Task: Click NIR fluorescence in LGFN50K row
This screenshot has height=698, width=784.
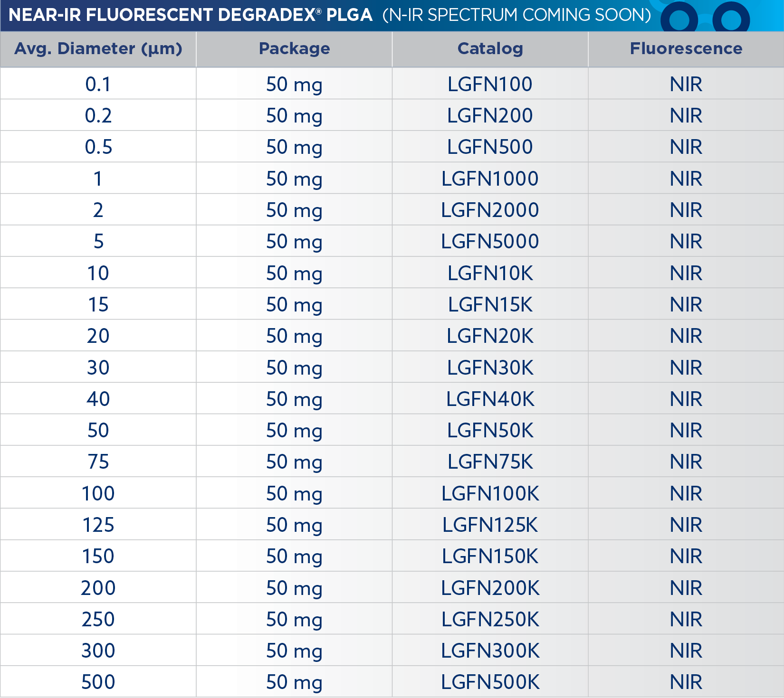Action: pyautogui.click(x=686, y=430)
